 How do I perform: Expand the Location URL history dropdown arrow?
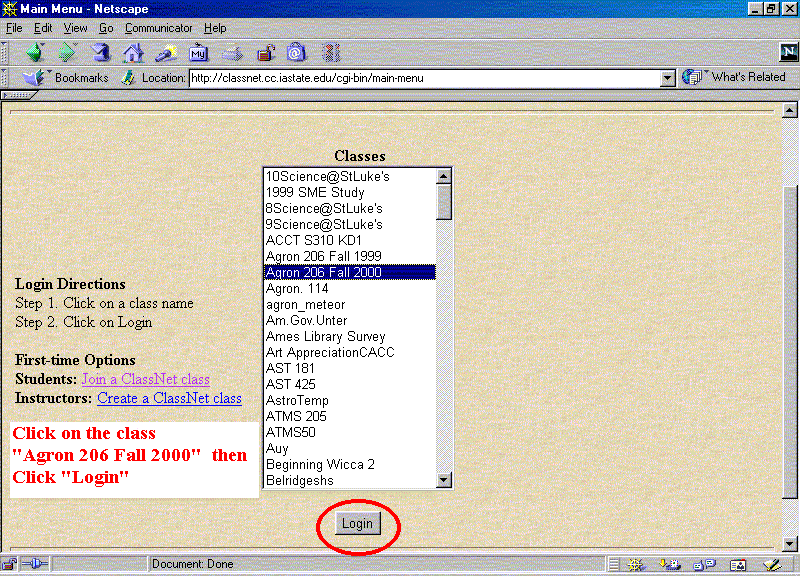(668, 78)
